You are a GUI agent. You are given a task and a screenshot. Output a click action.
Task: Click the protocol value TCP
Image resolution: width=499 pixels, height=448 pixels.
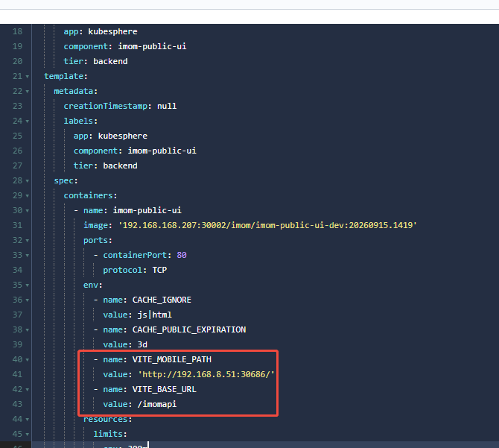point(159,270)
